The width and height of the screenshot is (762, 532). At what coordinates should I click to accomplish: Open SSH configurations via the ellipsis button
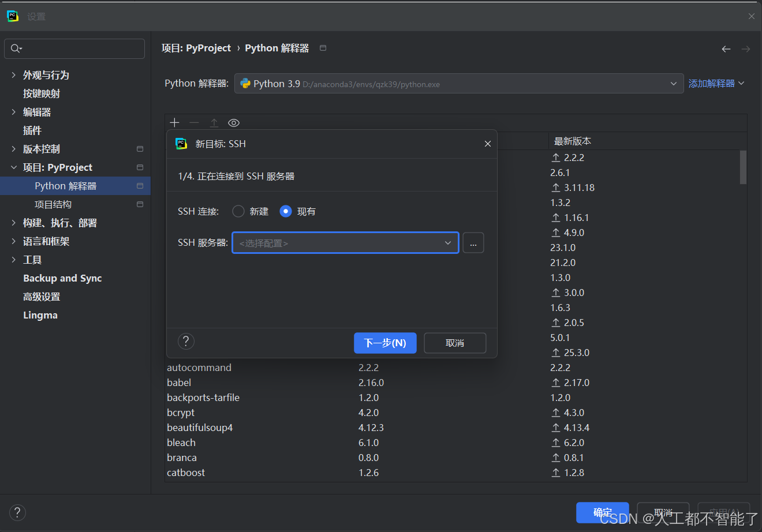point(473,243)
